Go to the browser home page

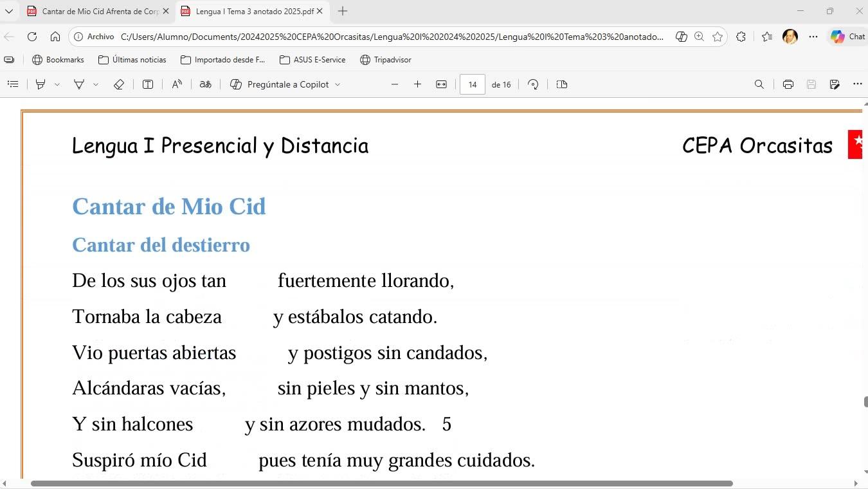tap(55, 37)
